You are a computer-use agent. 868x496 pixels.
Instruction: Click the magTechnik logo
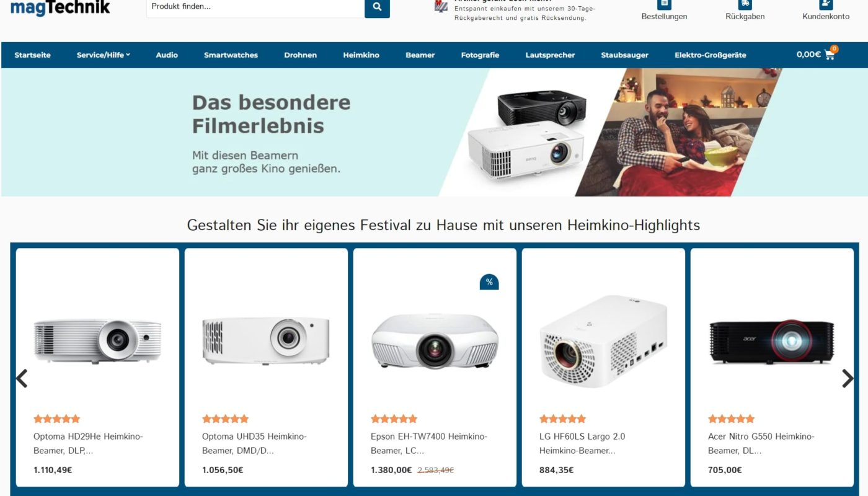pos(60,7)
